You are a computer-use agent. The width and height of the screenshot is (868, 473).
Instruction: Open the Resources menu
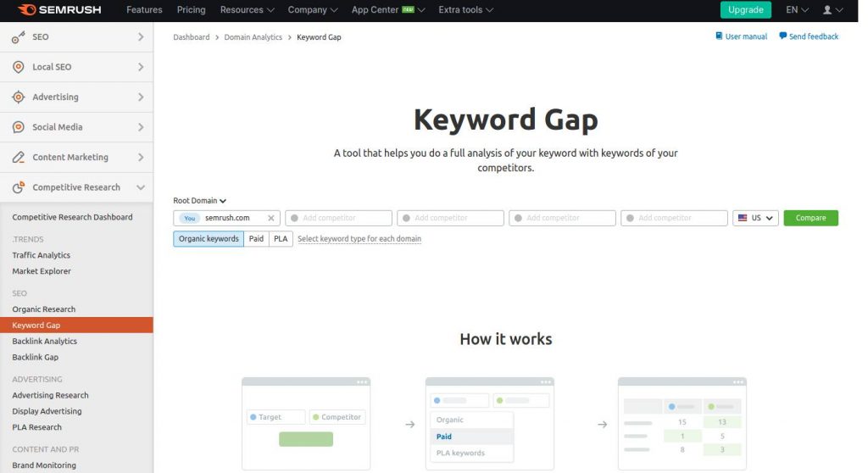[247, 10]
